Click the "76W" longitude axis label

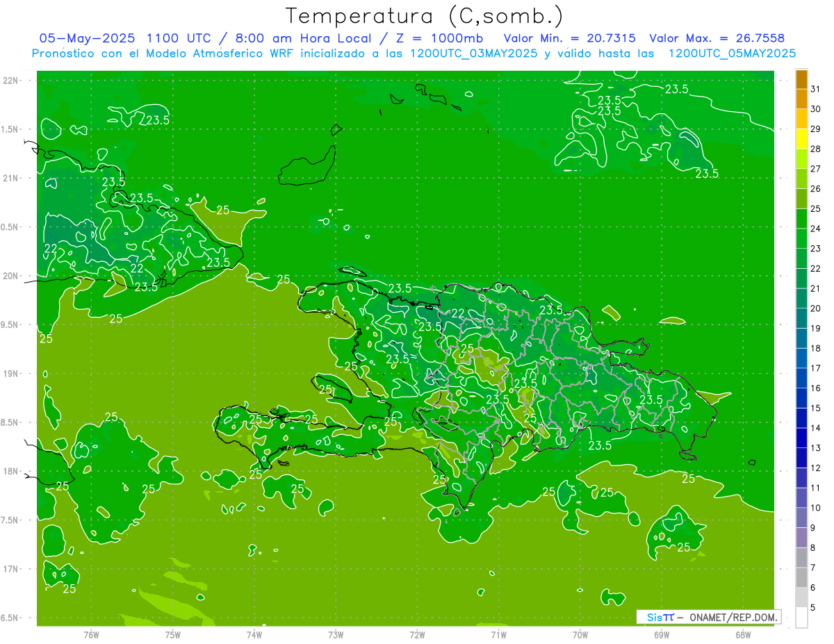(91, 635)
